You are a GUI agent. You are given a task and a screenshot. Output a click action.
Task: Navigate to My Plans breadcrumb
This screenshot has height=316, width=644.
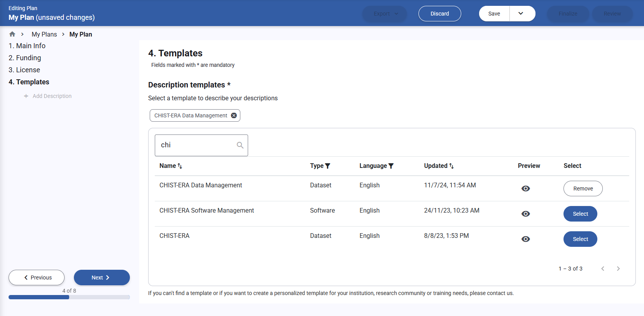(x=44, y=34)
